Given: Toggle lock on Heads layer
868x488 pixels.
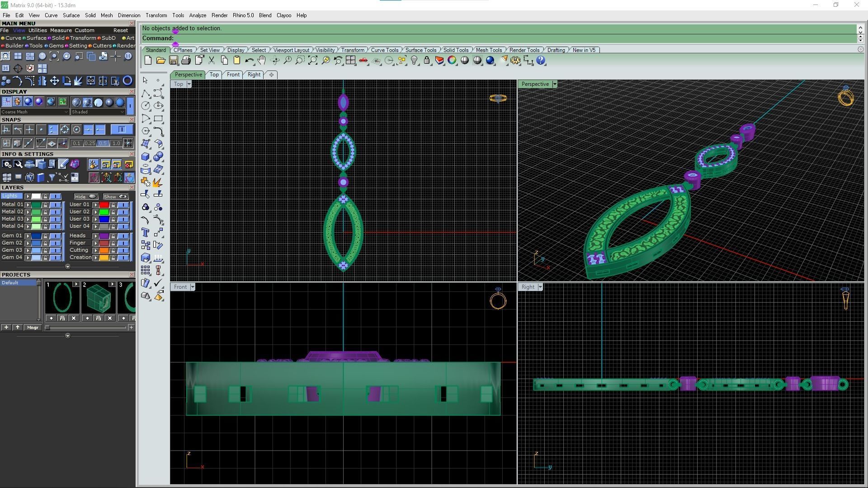Looking at the screenshot, I should pos(113,236).
